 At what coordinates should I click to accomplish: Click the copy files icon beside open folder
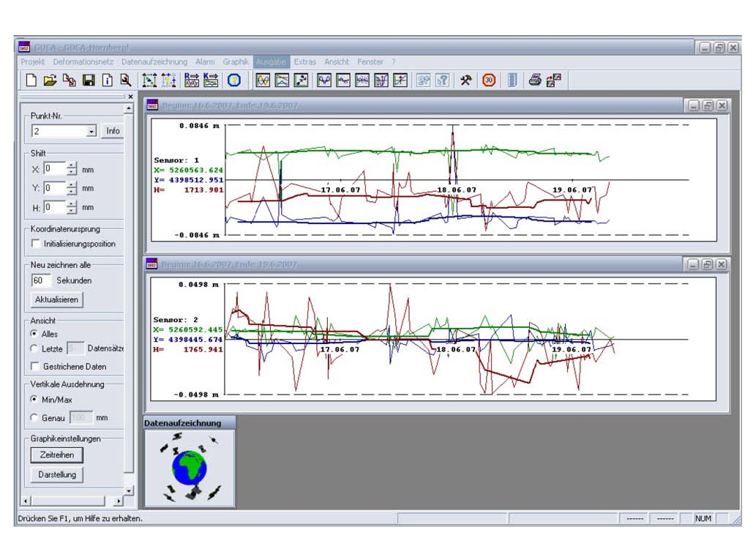click(70, 81)
